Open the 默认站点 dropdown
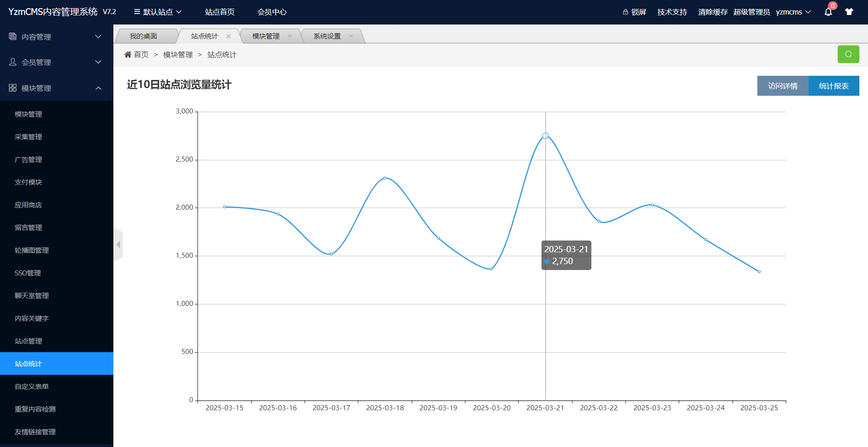The image size is (868, 447). tap(158, 12)
